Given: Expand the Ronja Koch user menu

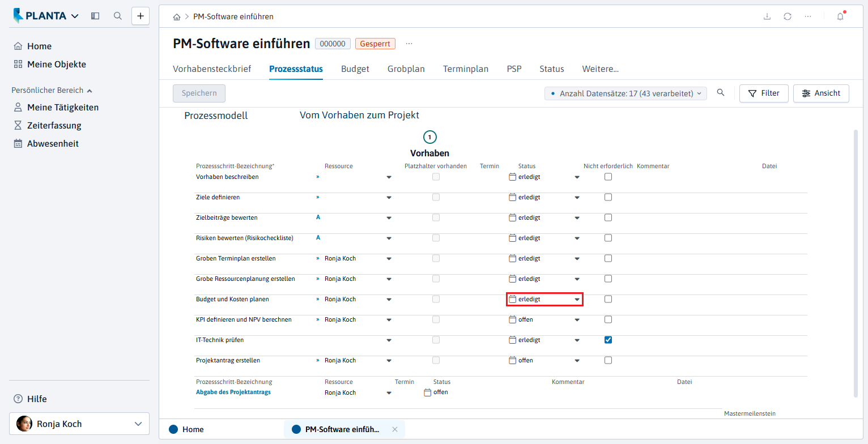Looking at the screenshot, I should click(x=79, y=424).
